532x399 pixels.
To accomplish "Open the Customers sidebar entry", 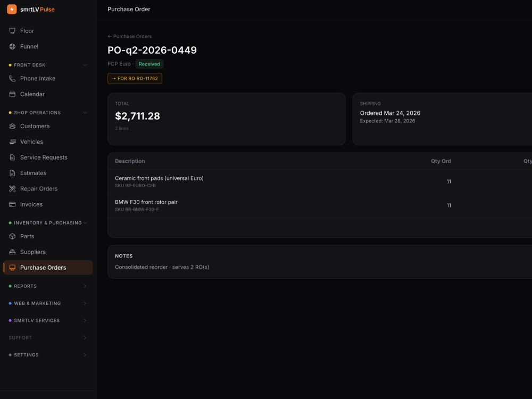I will pyautogui.click(x=48, y=126).
